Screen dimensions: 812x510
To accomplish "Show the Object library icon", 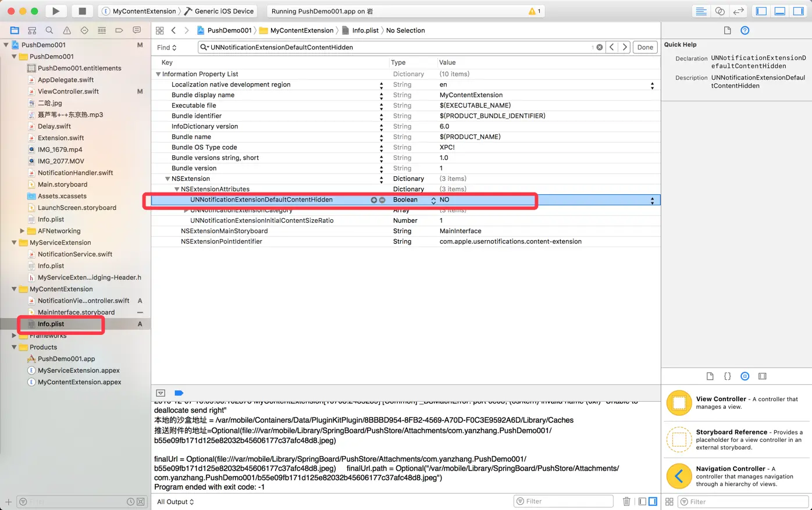I will point(745,376).
